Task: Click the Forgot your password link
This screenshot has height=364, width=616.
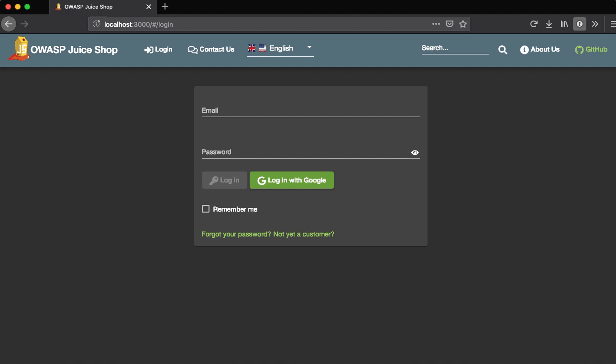Action: (236, 234)
